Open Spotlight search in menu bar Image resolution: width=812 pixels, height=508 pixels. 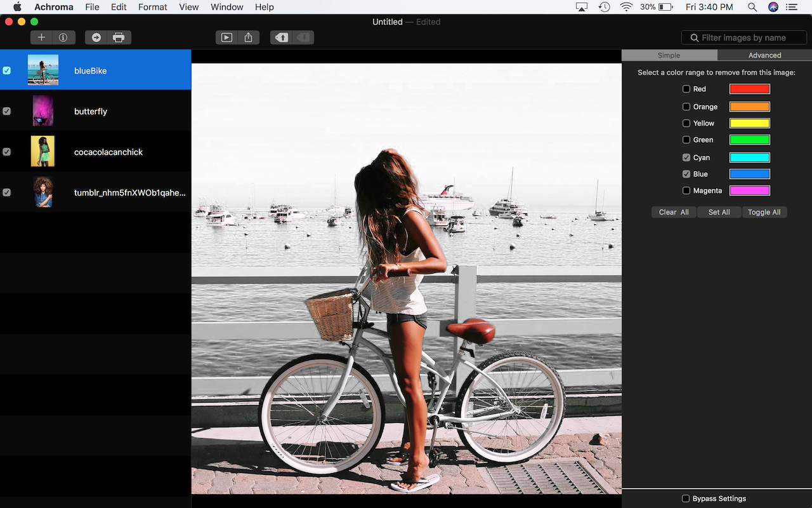coord(752,7)
